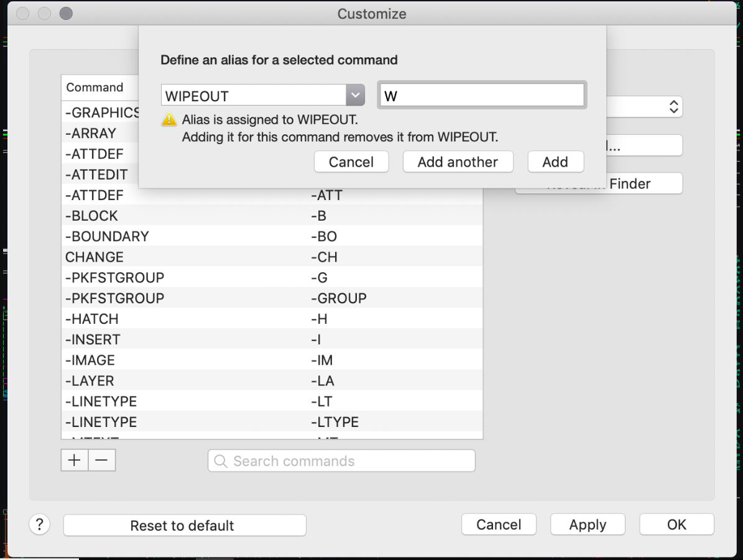Click the minus button to remove an alias
Viewport: 743px width, 560px height.
pos(102,461)
